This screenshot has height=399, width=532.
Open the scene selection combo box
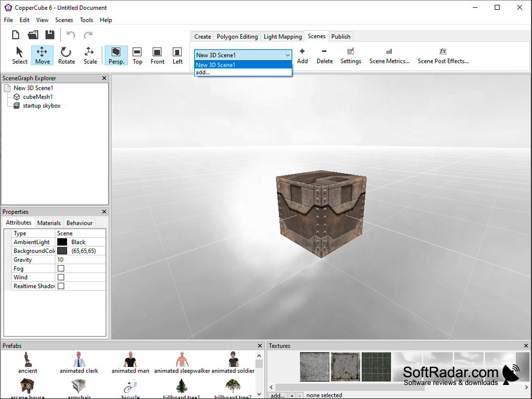click(243, 55)
